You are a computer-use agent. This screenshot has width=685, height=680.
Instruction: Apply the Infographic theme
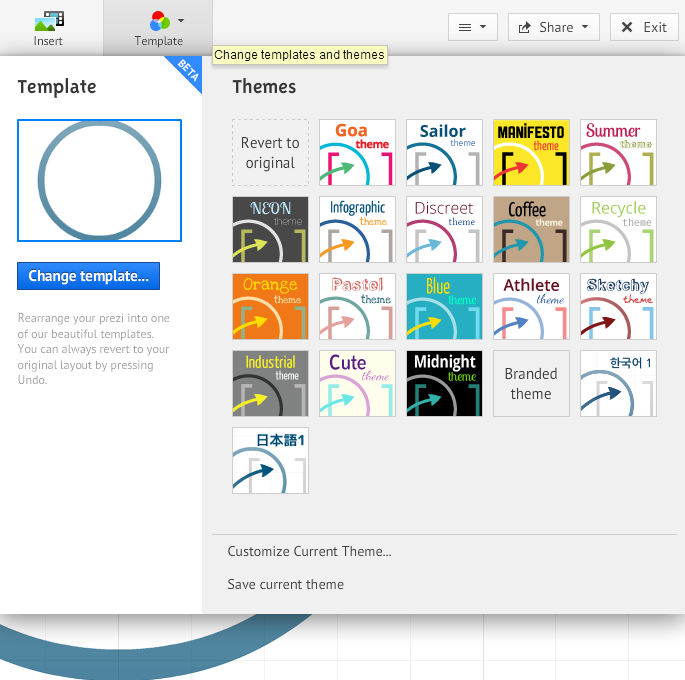point(357,229)
